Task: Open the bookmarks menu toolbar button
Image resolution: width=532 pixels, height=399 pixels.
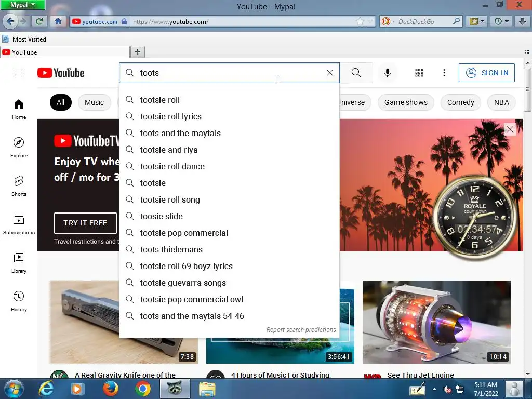Action: tap(477, 21)
